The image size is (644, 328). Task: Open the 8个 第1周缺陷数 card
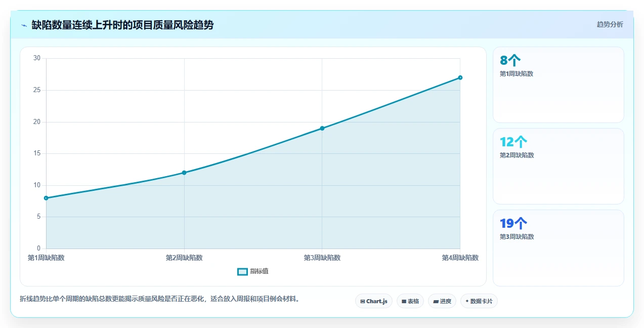pos(559,85)
